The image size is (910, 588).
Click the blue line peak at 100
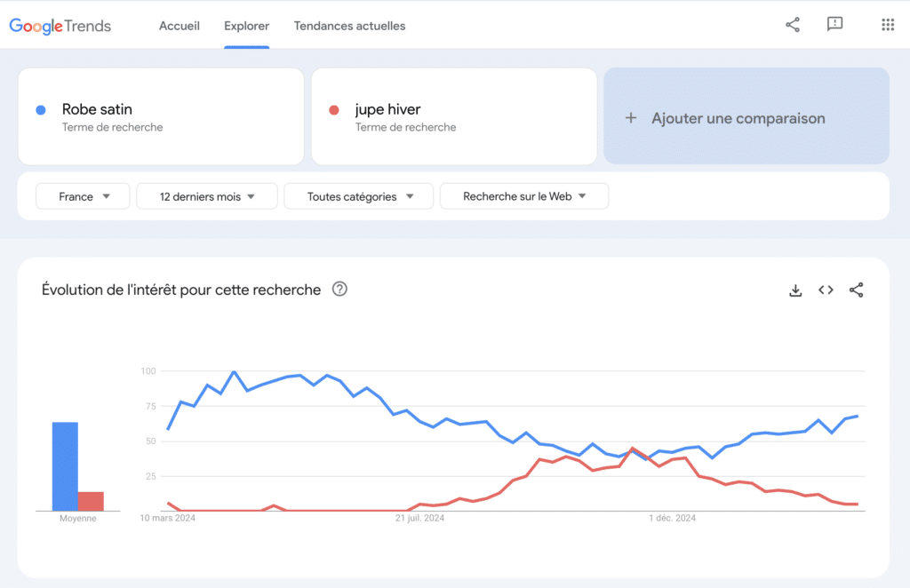[x=234, y=371]
